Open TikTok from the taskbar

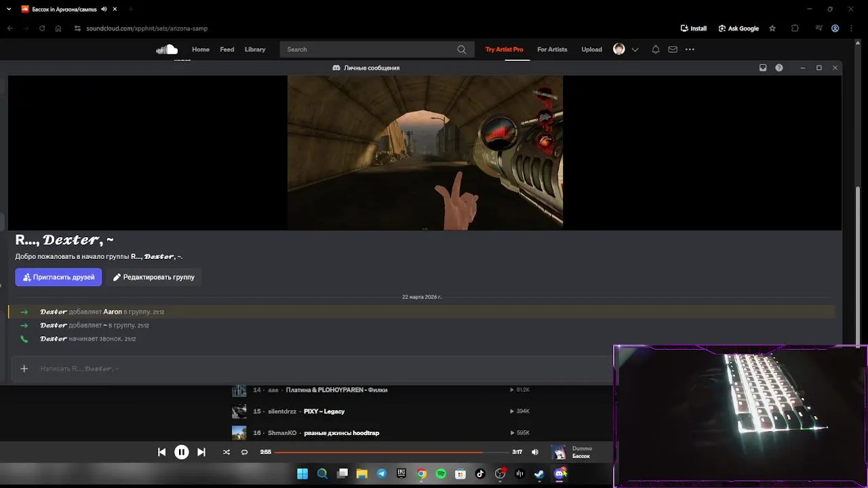(x=480, y=474)
